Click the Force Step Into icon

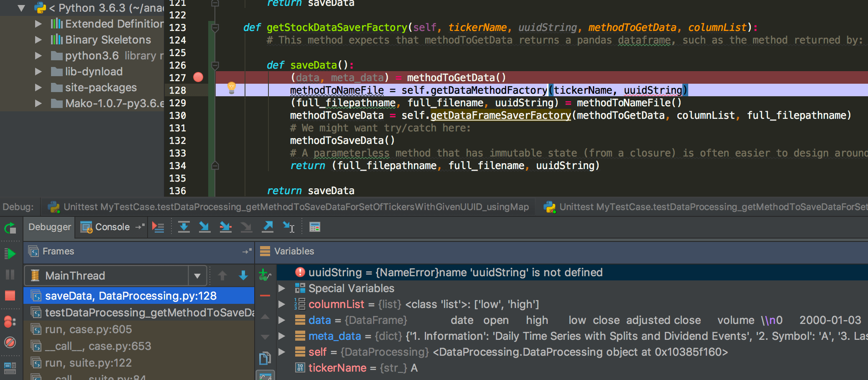[246, 227]
